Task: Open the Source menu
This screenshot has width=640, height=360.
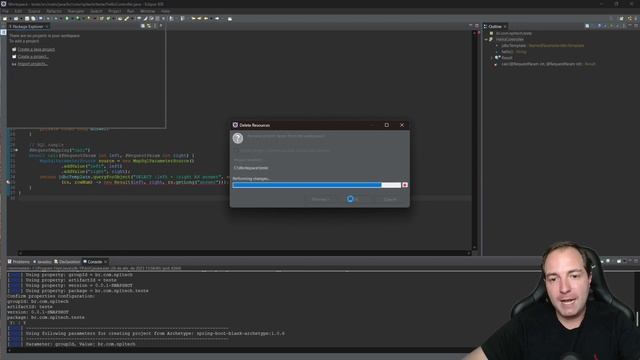Action: coord(34,11)
